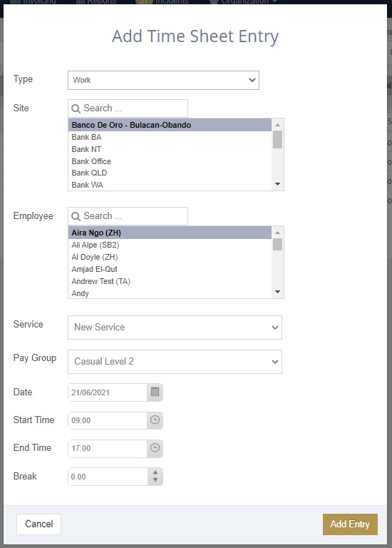The image size is (392, 548).
Task: Click the Site list scroll down arrow
Action: click(x=277, y=184)
